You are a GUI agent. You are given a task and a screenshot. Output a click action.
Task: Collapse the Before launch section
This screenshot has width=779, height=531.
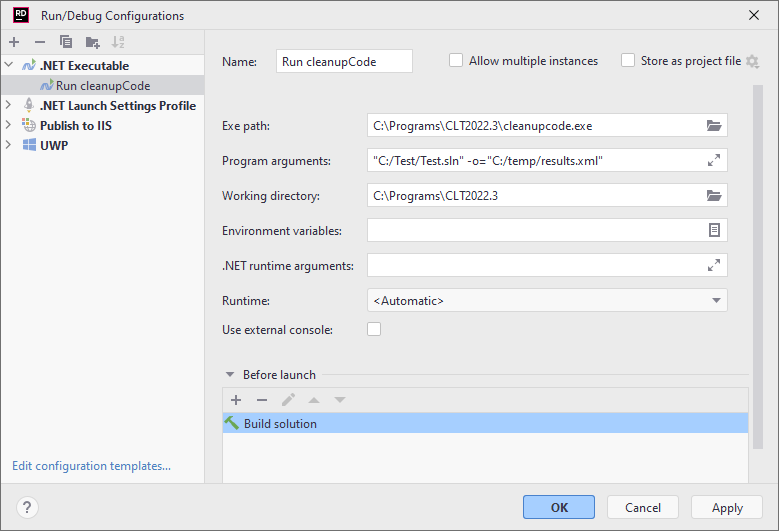click(230, 375)
